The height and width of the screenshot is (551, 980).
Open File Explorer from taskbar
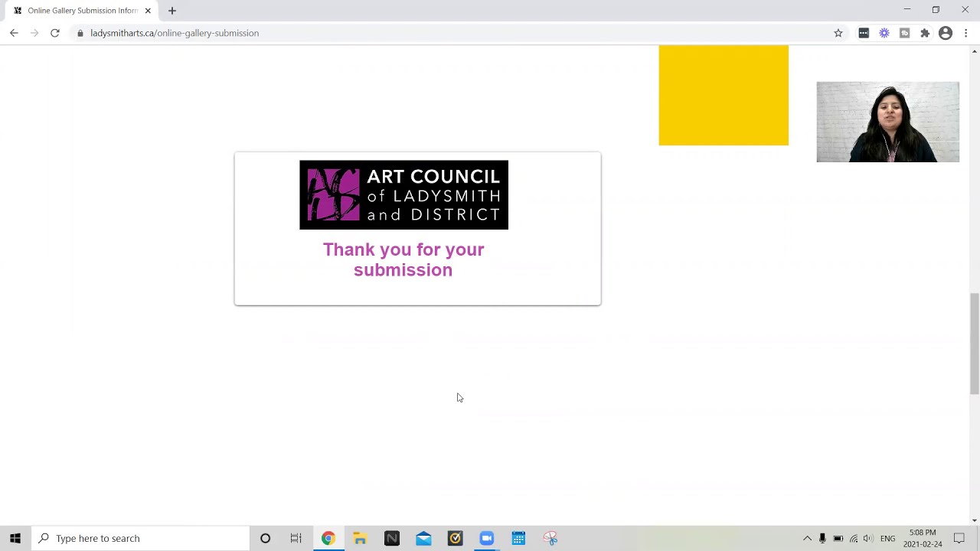click(x=360, y=538)
